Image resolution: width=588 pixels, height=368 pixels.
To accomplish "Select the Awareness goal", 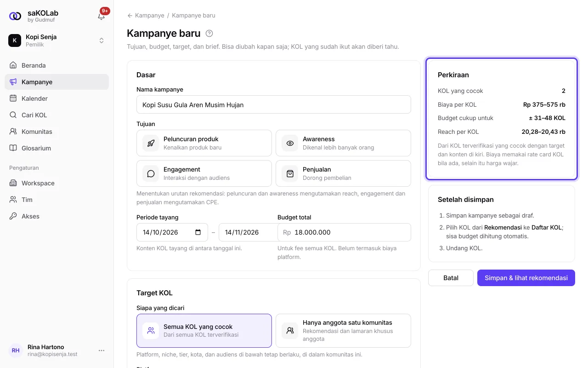I will pos(343,143).
